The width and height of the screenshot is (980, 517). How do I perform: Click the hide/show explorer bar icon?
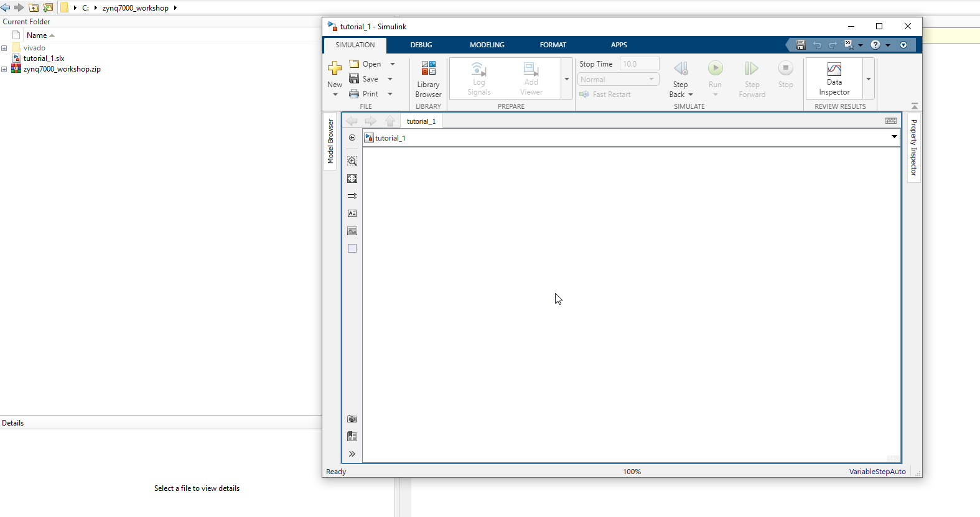coord(352,137)
